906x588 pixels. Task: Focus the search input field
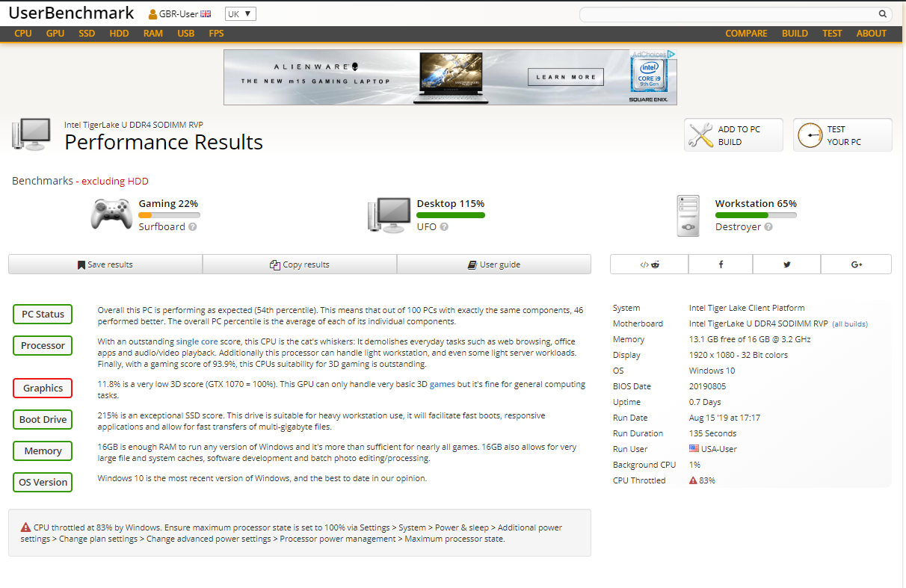728,14
